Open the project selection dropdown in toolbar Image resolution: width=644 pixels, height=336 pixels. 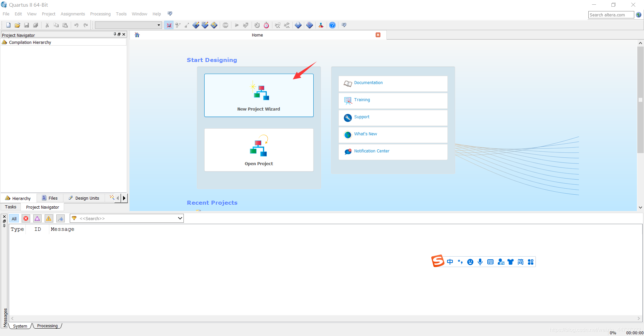pyautogui.click(x=128, y=25)
